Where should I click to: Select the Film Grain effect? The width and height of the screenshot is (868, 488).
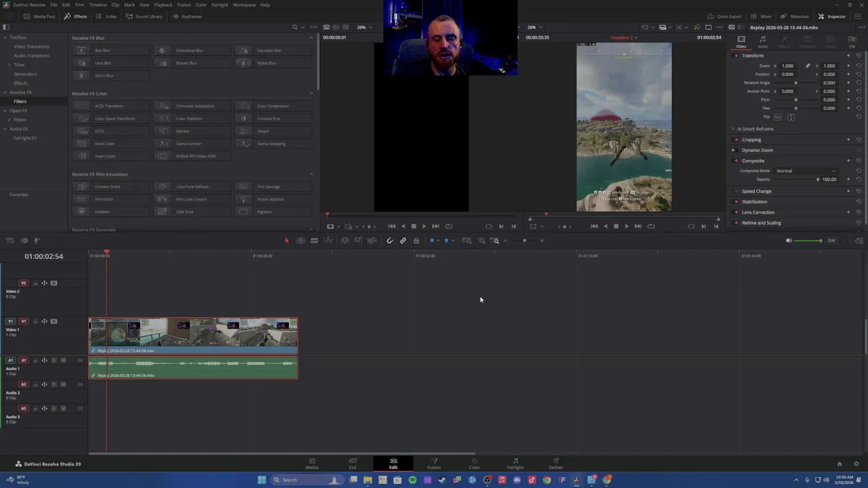[x=111, y=199]
